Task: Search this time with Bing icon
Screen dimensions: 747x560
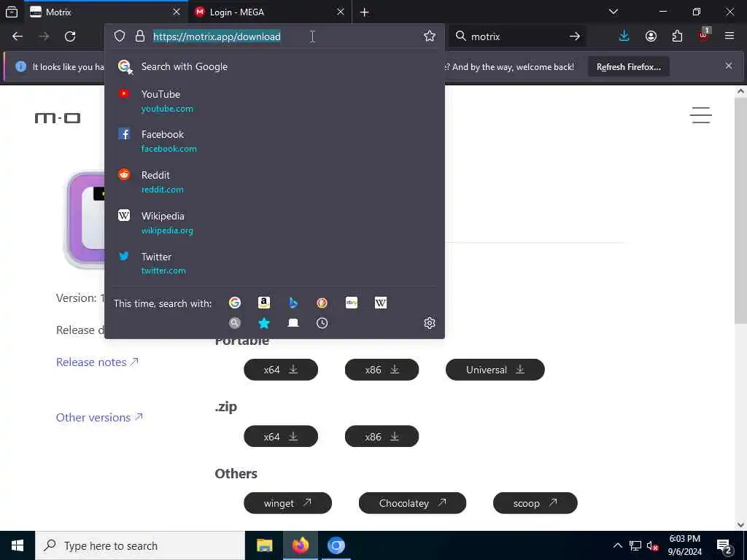Action: [x=293, y=303]
